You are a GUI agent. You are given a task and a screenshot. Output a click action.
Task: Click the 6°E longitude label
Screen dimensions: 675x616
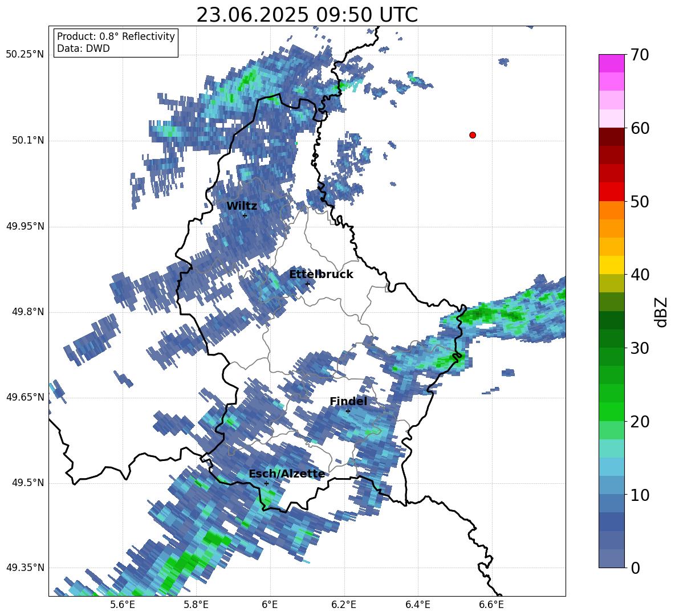point(270,605)
